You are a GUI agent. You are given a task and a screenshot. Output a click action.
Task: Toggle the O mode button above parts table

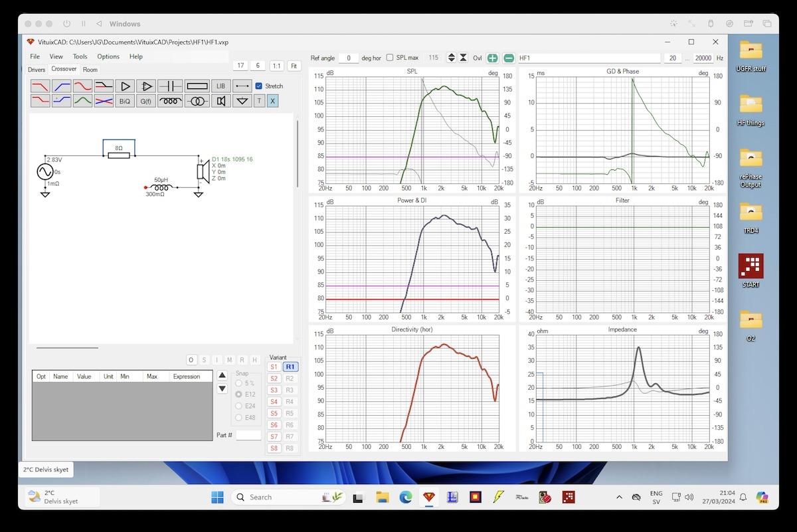191,360
